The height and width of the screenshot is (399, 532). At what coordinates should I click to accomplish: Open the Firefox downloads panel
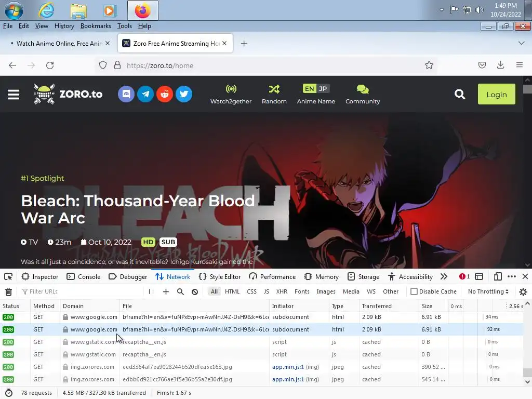pyautogui.click(x=500, y=65)
